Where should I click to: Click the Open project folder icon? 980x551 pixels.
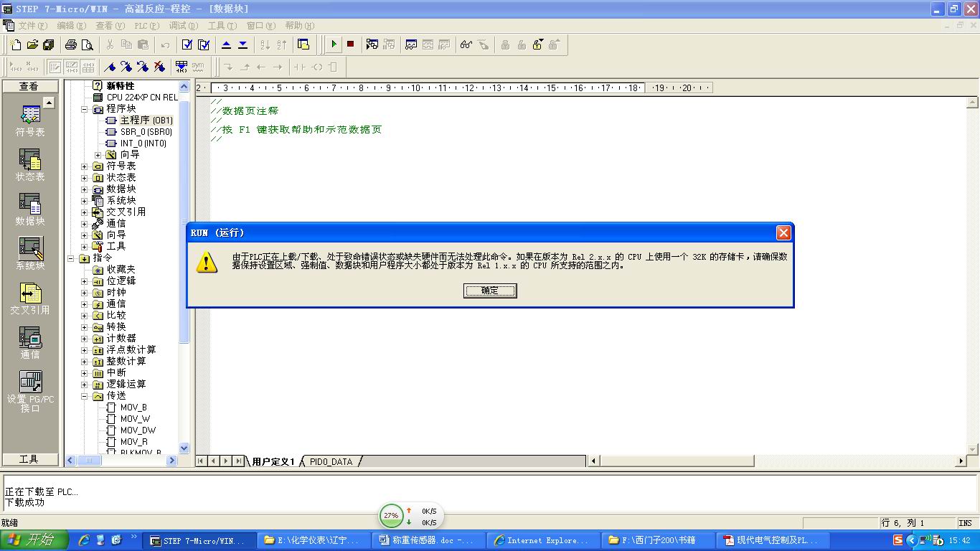[32, 44]
